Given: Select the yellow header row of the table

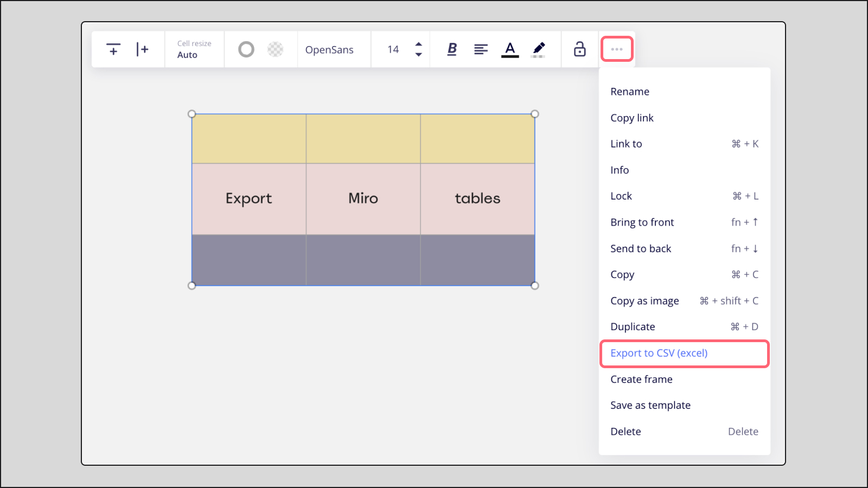Looking at the screenshot, I should click(363, 138).
